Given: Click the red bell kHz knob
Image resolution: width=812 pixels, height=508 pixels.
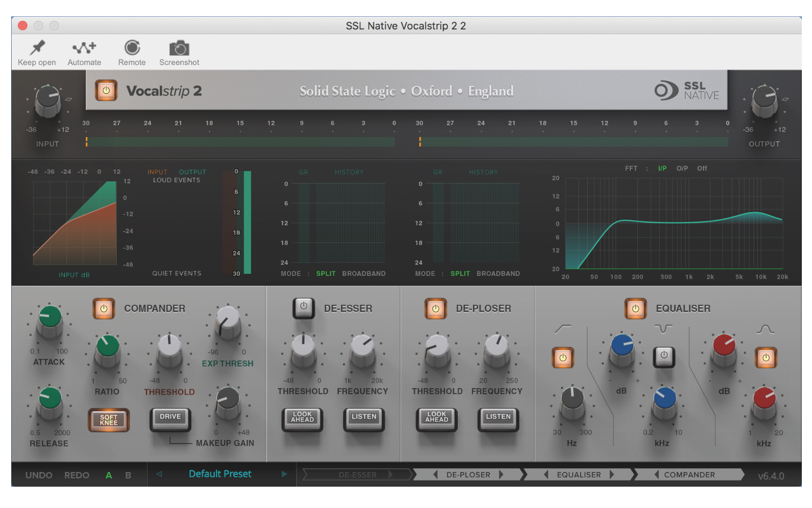Looking at the screenshot, I should click(764, 403).
